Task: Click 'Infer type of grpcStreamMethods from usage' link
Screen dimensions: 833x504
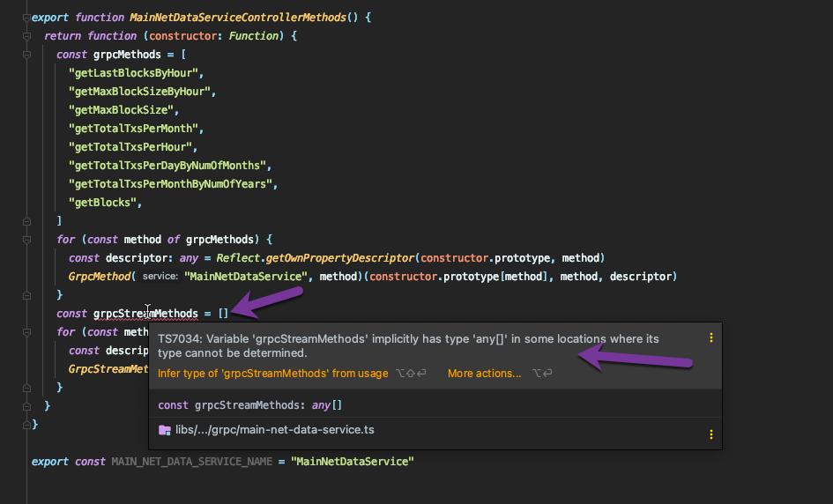Action: coord(272,374)
